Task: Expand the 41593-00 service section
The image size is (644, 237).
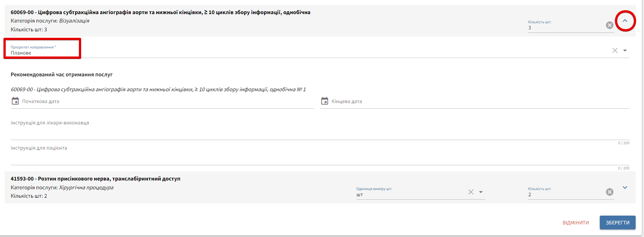Action: click(625, 187)
